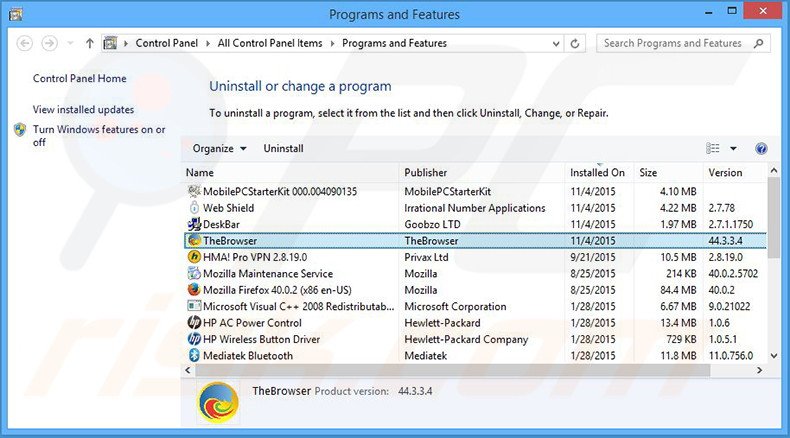
Task: Open Control Panel Home link
Action: [x=80, y=78]
